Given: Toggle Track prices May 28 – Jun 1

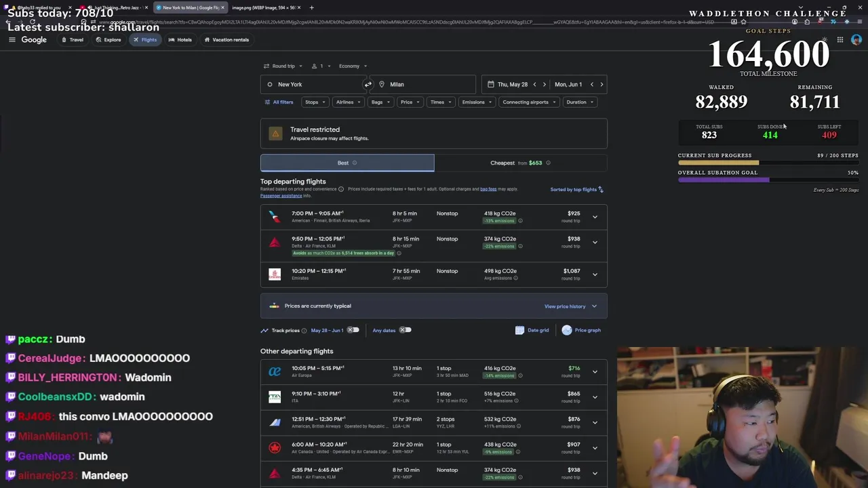Looking at the screenshot, I should pyautogui.click(x=353, y=330).
